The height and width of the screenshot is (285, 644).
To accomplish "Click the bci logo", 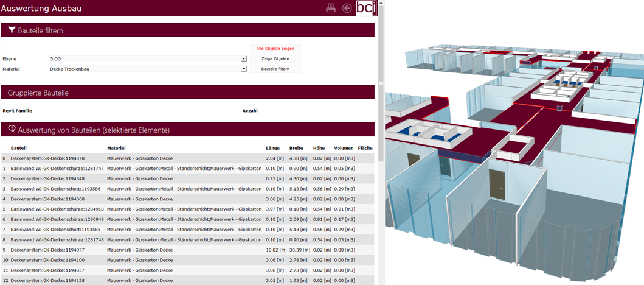I will (x=366, y=8).
